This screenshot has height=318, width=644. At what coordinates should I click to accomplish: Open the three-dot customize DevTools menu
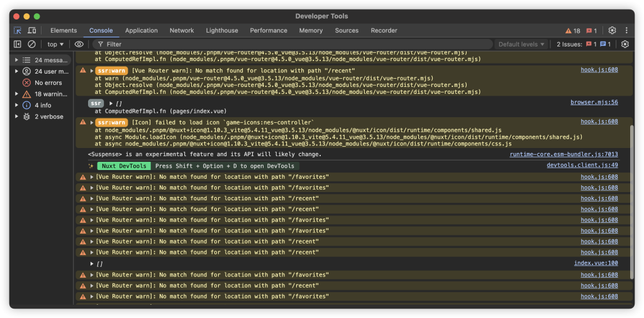point(626,30)
